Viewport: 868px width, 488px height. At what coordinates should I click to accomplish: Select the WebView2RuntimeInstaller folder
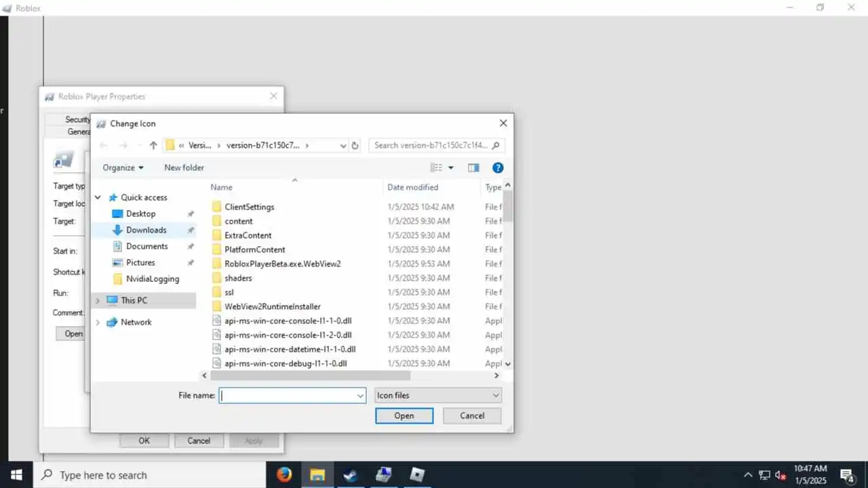coord(272,306)
